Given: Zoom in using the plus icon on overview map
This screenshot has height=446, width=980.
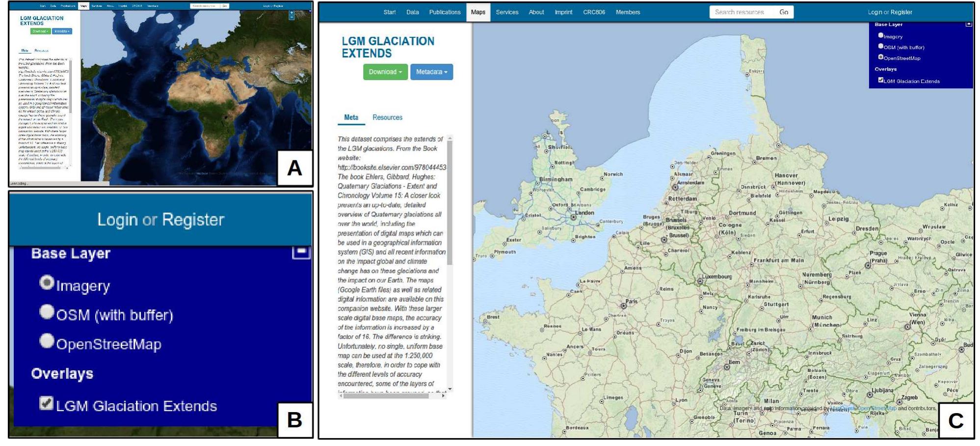Looking at the screenshot, I should click(x=291, y=13).
